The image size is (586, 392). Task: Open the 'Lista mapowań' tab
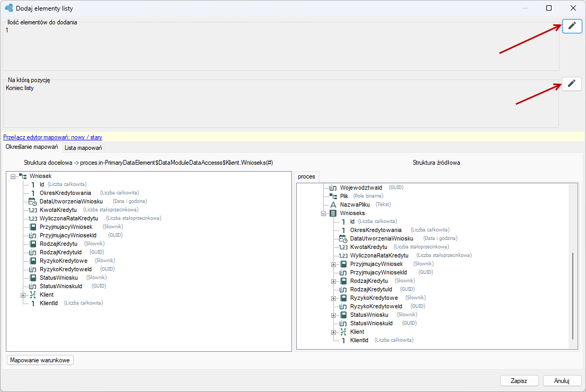[83, 148]
